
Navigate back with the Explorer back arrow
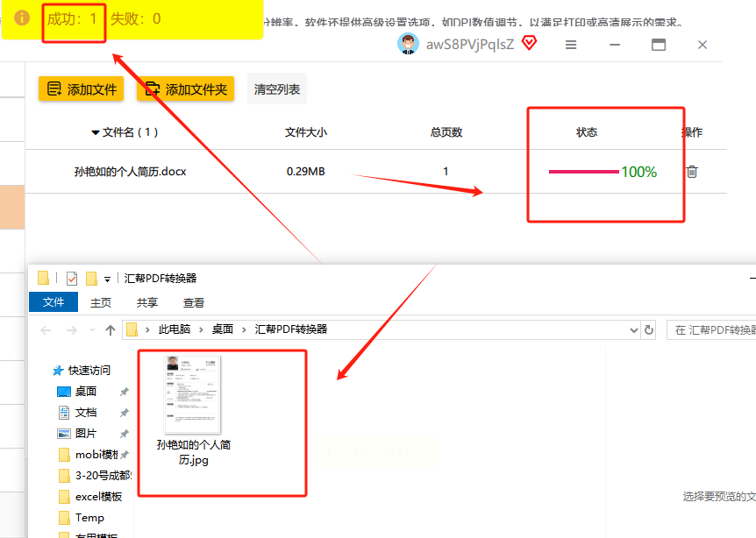46,330
